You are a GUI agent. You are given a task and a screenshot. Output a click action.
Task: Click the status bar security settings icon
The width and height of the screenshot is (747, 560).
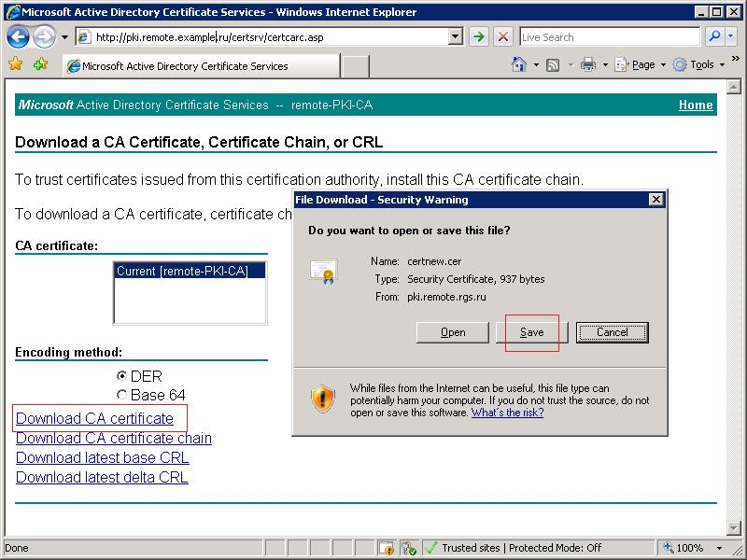click(x=408, y=548)
